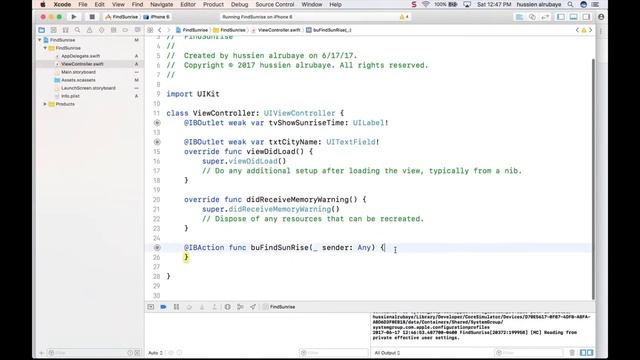
Task: Expand the Products folder
Action: [x=45, y=104]
